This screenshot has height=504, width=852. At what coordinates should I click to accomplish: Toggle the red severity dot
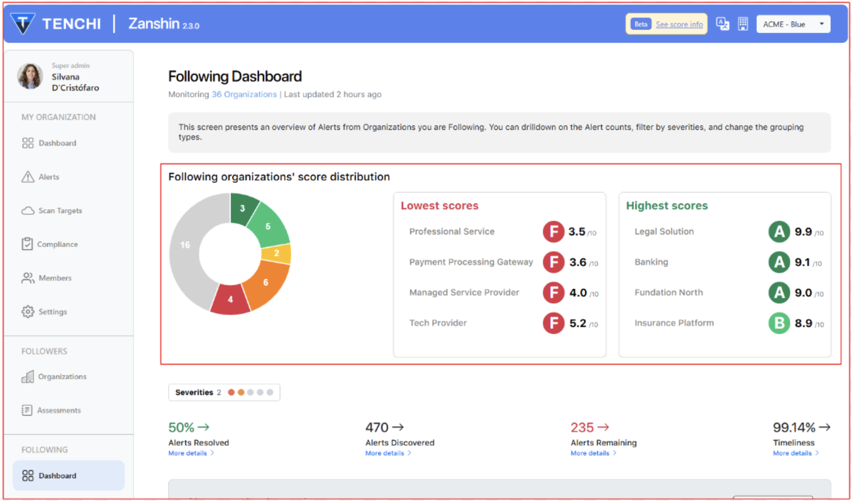pos(231,392)
